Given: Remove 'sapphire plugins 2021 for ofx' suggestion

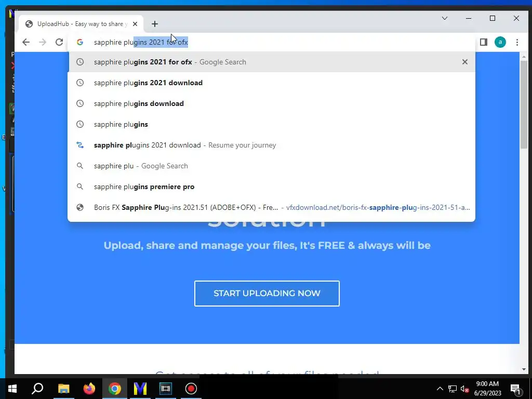Looking at the screenshot, I should click(x=465, y=62).
